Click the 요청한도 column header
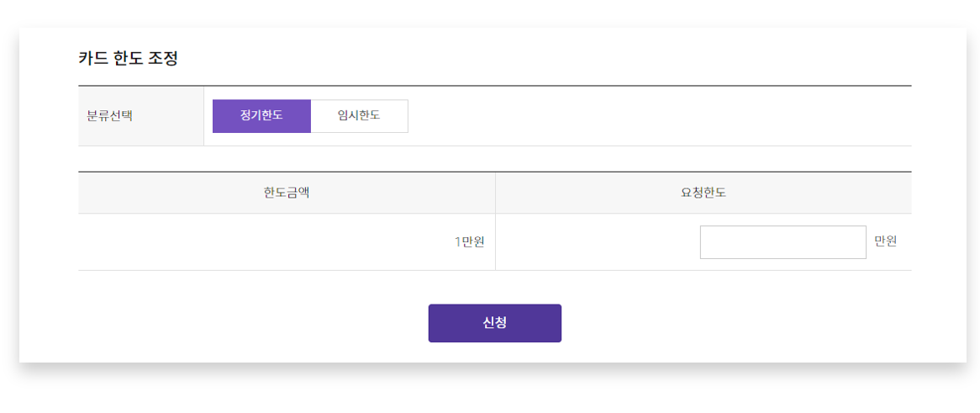 point(703,193)
